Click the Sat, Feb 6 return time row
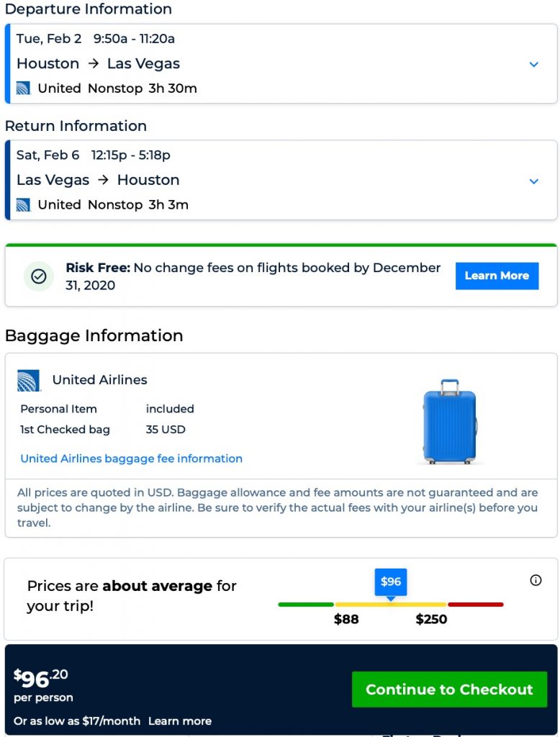560x737 pixels. (94, 155)
